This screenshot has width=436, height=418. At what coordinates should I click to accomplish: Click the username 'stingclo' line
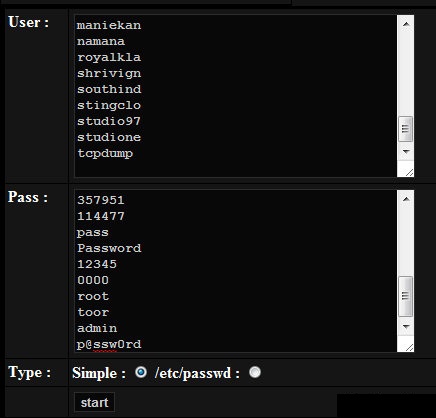109,105
